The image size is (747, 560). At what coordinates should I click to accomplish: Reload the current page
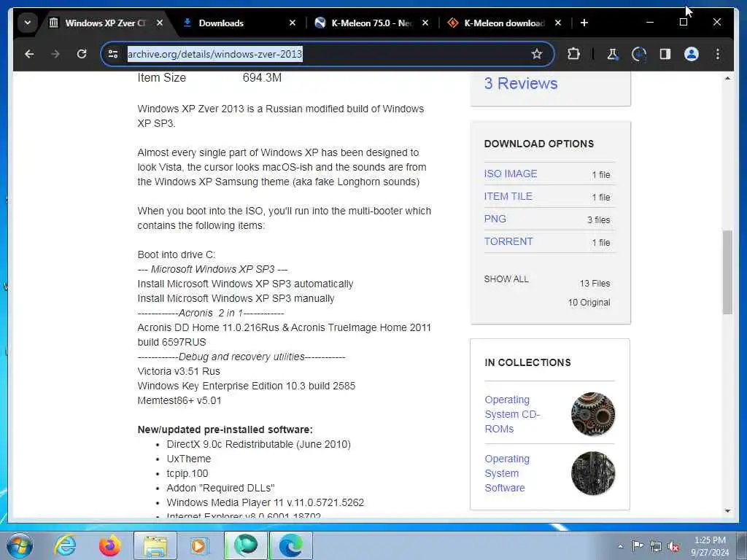[x=82, y=54]
